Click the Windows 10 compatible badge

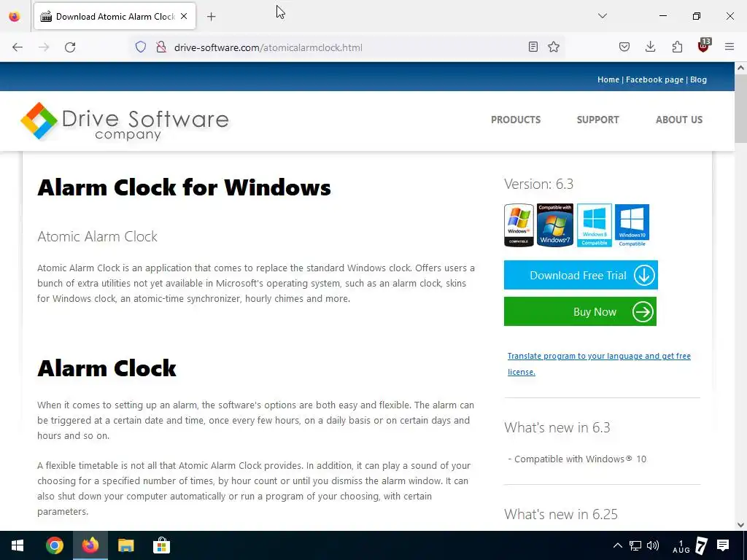click(x=632, y=225)
